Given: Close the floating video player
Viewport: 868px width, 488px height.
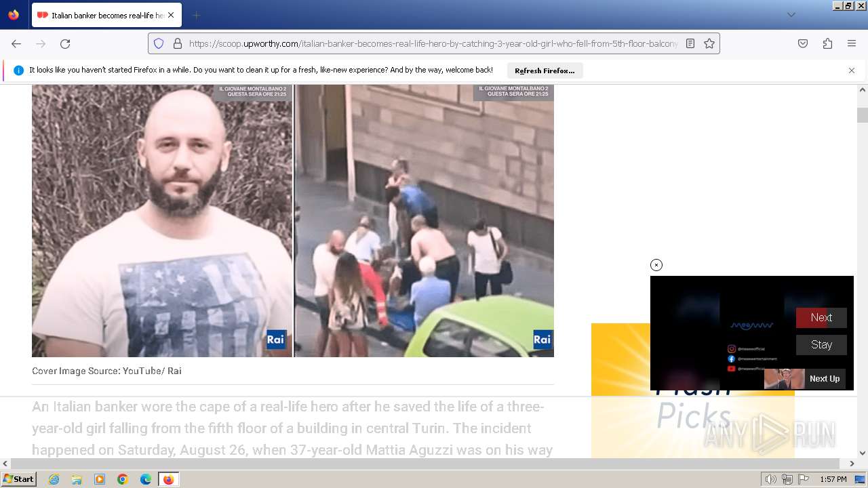Looking at the screenshot, I should point(656,265).
